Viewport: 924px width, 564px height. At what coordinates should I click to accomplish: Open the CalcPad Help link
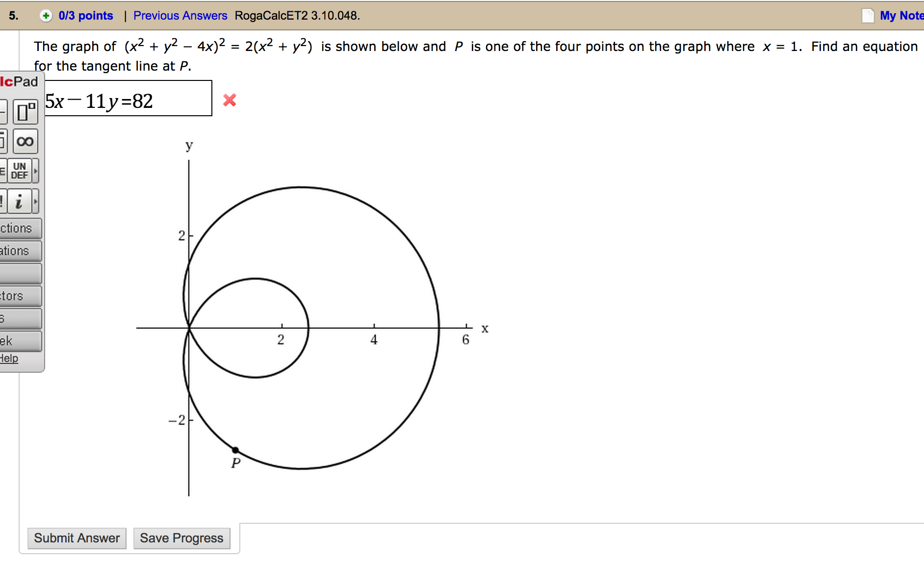coord(9,359)
